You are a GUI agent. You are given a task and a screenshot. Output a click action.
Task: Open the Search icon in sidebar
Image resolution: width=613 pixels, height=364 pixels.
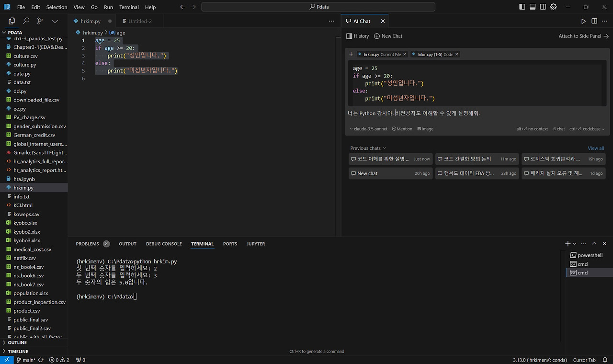point(26,21)
